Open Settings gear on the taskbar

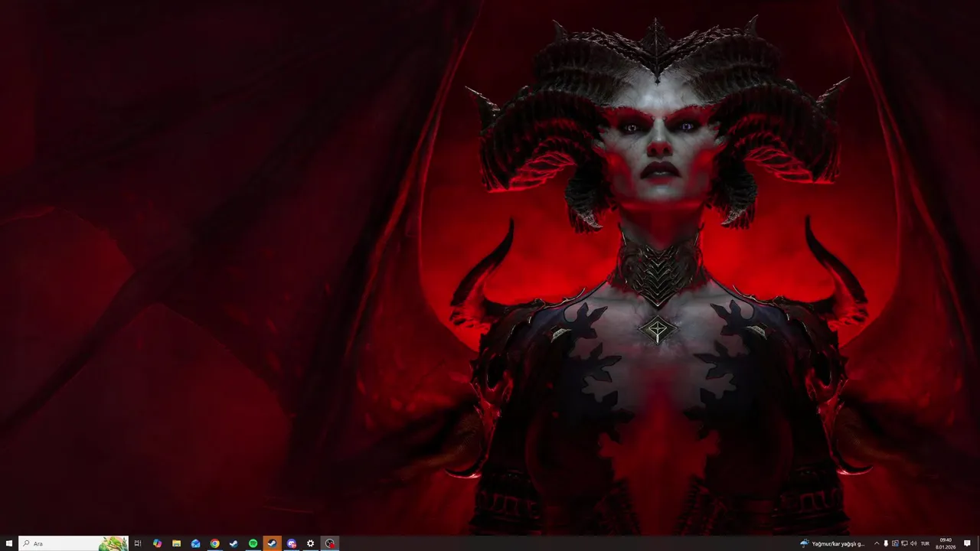pyautogui.click(x=310, y=543)
